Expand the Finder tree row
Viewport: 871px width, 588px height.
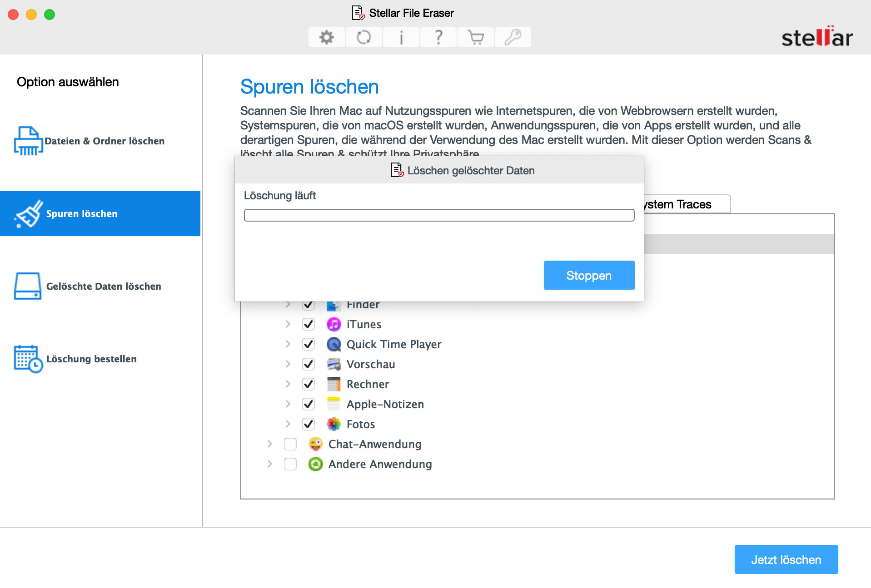[x=288, y=305]
